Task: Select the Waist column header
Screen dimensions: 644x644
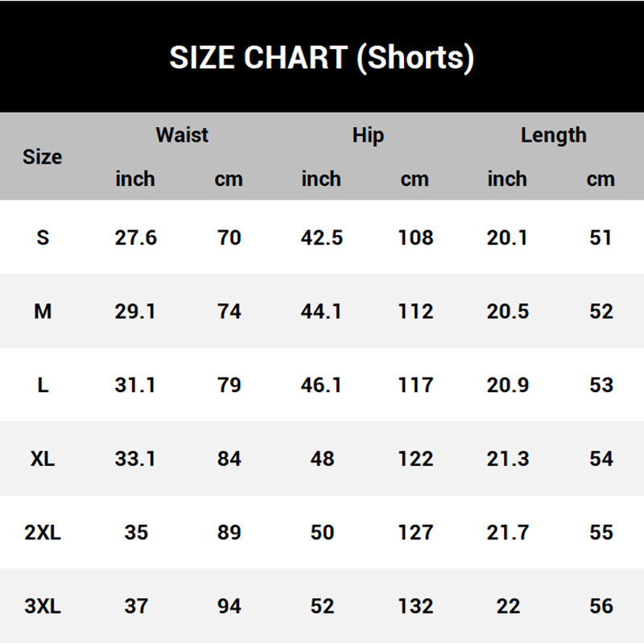Action: [182, 135]
